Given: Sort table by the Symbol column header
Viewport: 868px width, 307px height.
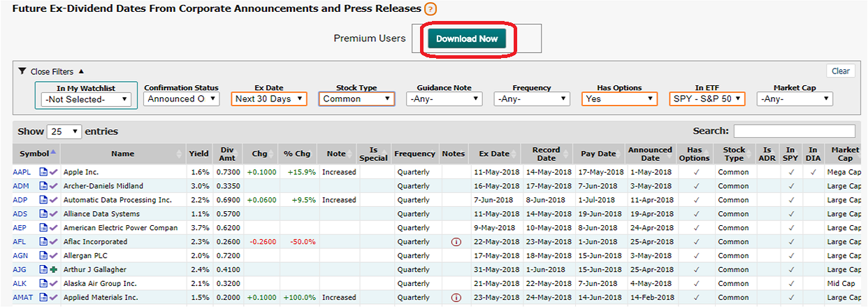Looking at the screenshot, I should pyautogui.click(x=36, y=154).
